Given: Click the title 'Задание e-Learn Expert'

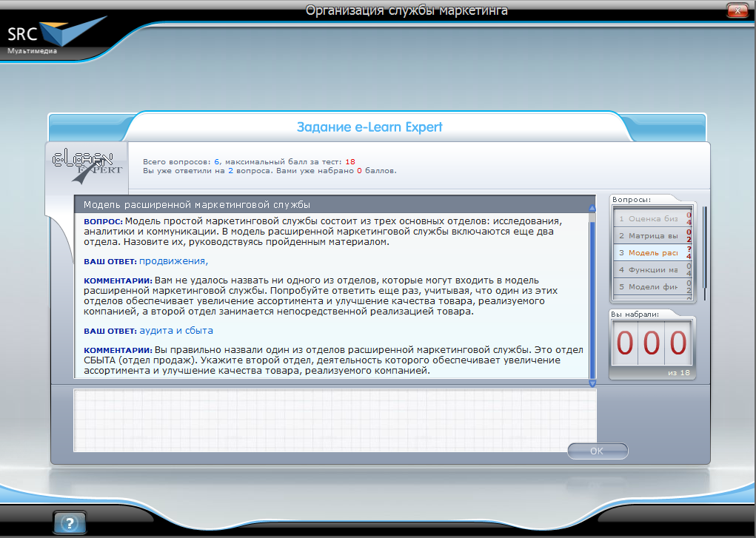Looking at the screenshot, I should click(x=369, y=127).
